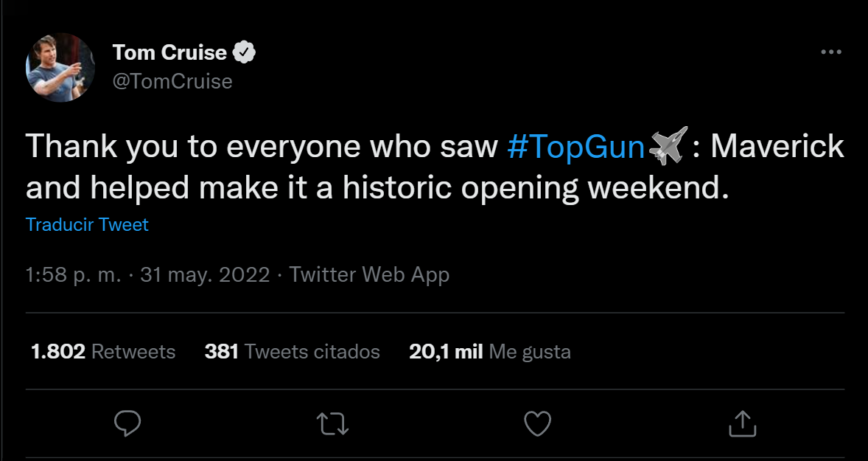Open the @TomCruise handle link
This screenshot has height=461, width=868.
pyautogui.click(x=172, y=81)
